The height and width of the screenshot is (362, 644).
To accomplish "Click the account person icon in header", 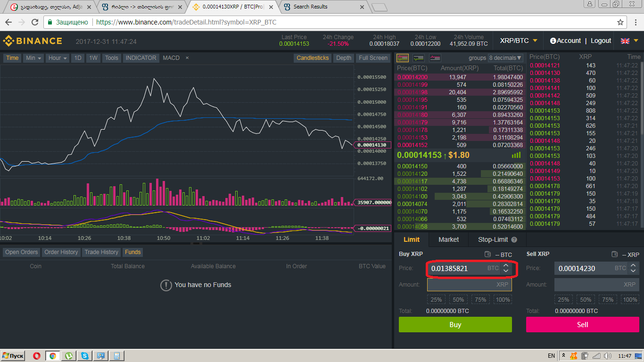I will [553, 41].
